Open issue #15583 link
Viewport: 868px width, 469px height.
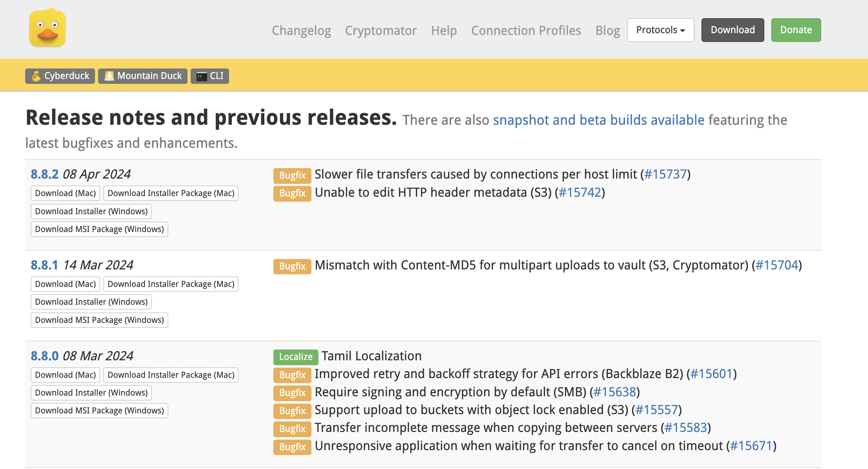tap(686, 427)
